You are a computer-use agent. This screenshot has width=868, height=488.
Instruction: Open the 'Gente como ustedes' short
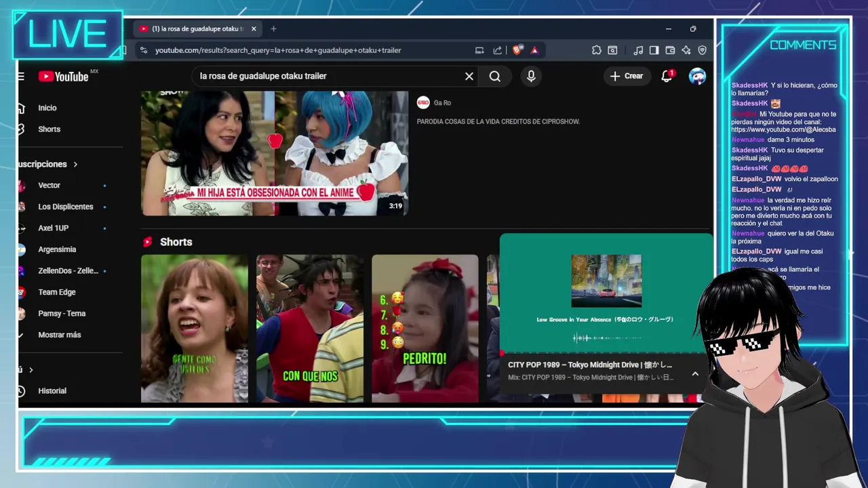point(195,329)
